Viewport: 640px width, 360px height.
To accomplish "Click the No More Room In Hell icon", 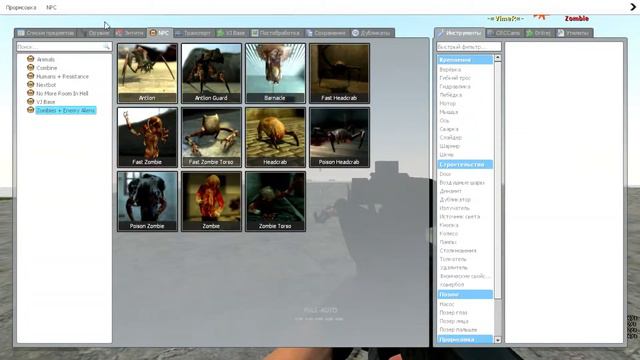I will [x=30, y=93].
